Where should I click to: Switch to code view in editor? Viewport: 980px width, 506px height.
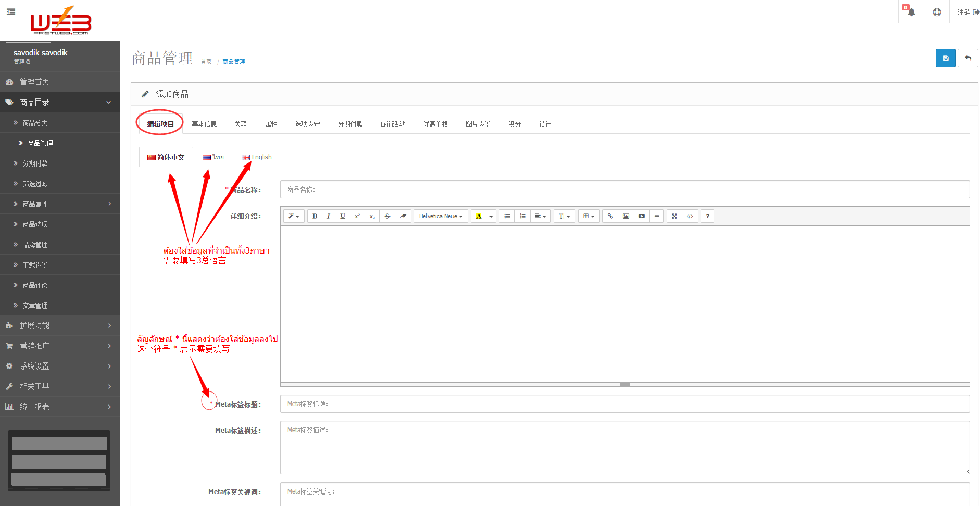pos(690,216)
